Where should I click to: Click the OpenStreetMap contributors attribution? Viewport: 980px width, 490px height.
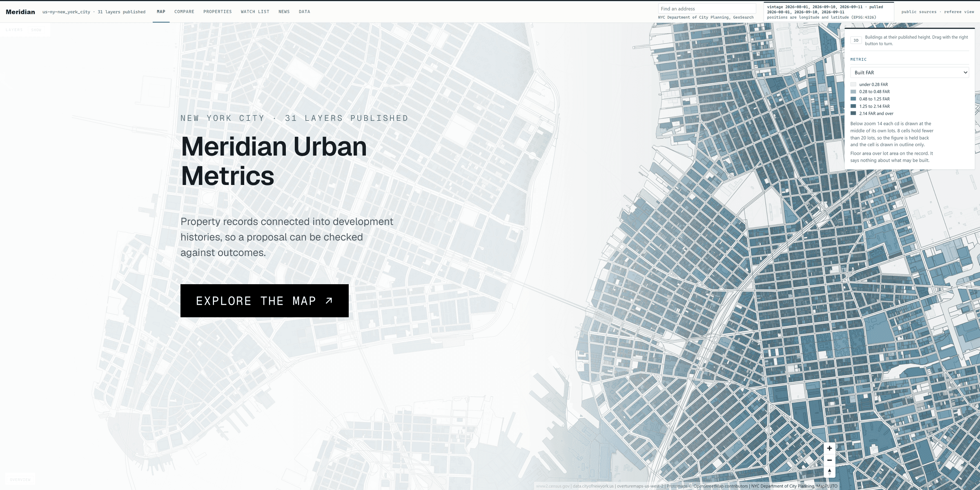tap(721, 486)
